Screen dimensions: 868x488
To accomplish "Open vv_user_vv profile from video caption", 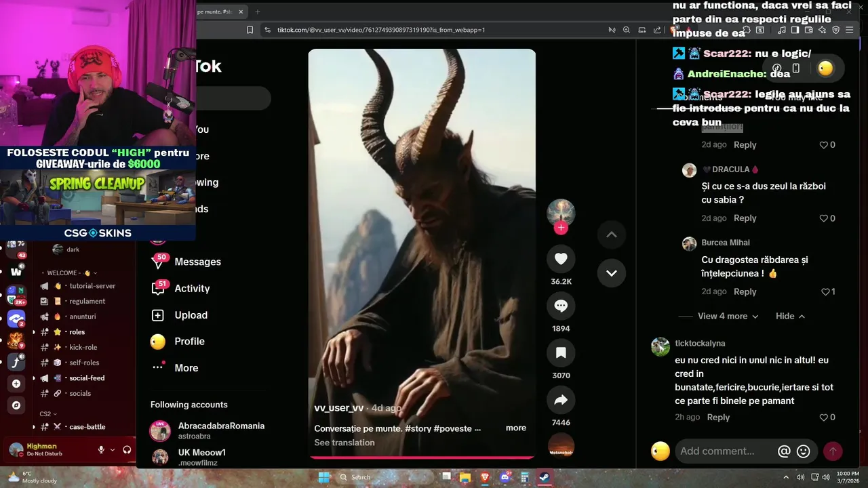I will (339, 408).
